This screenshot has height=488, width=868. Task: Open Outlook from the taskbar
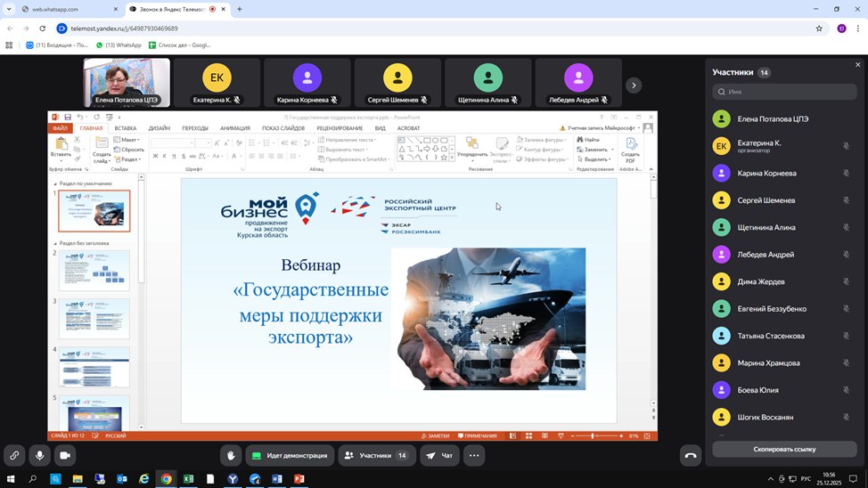(122, 478)
